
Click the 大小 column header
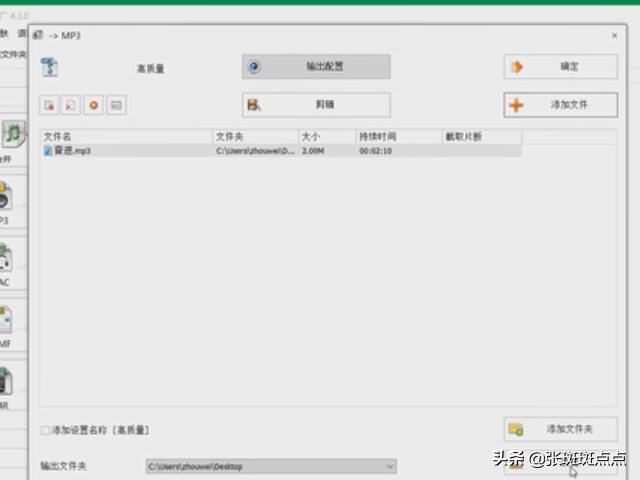[x=326, y=136]
